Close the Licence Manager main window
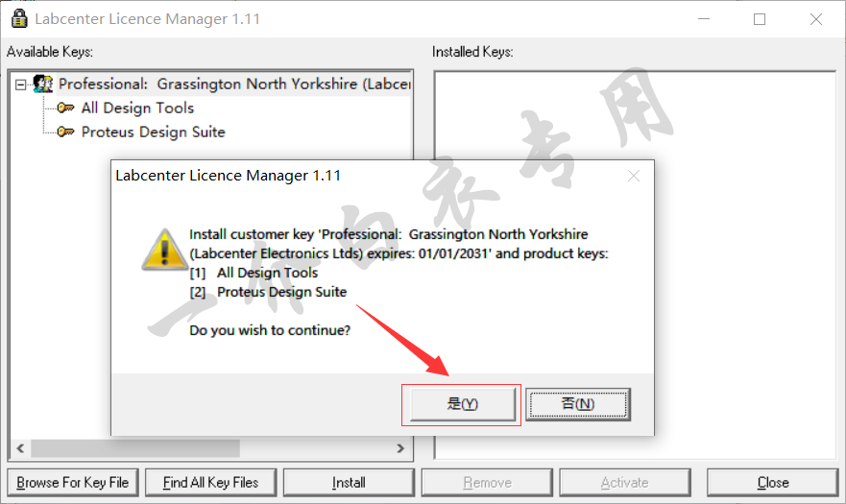846x504 pixels. tap(816, 19)
